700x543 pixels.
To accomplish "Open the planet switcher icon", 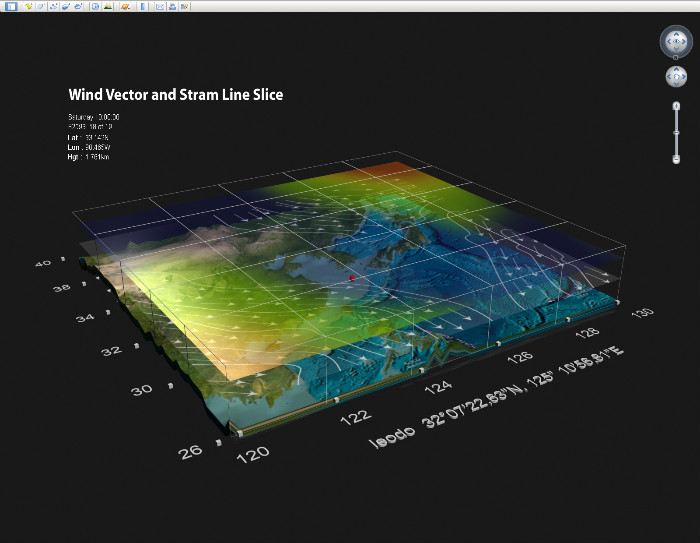I will pos(125,6).
